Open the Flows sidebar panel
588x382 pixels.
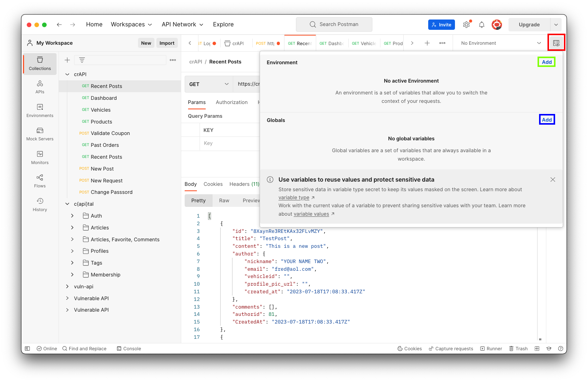tap(40, 181)
